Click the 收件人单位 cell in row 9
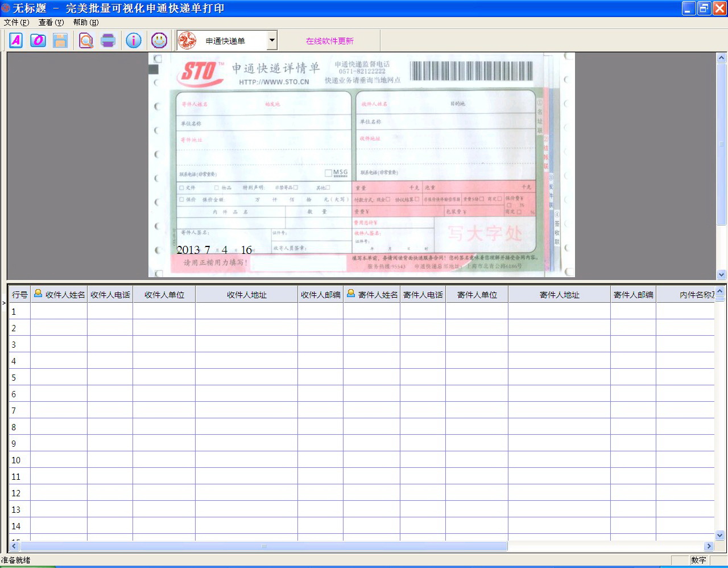Screen dimensions: 728x568 [x=164, y=443]
